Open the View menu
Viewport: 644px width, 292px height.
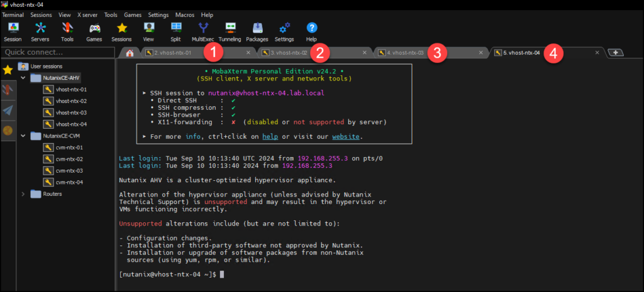(x=65, y=15)
